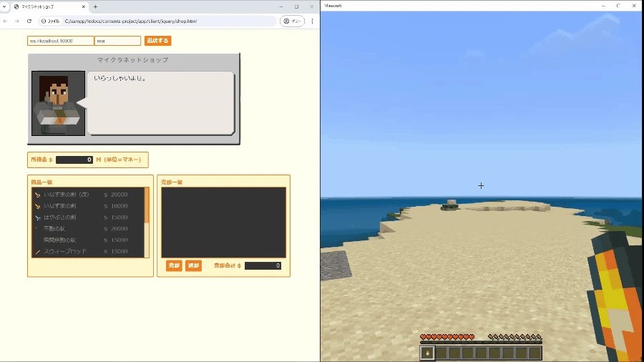Click the shopkeeper avatar portrait
The width and height of the screenshot is (644, 362).
click(59, 103)
